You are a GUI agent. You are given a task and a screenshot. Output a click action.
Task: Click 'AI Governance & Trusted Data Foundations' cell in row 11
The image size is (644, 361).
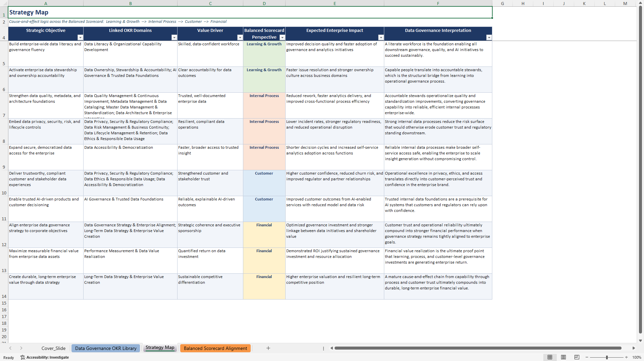[130, 209]
